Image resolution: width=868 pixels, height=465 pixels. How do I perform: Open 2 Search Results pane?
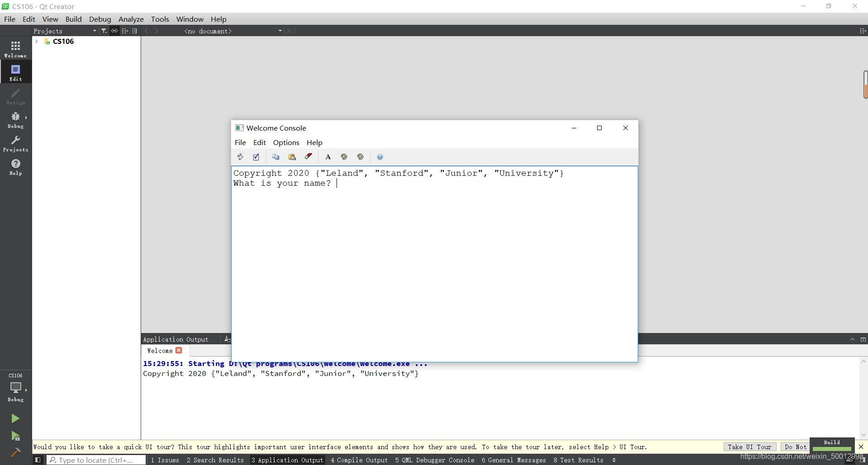215,460
